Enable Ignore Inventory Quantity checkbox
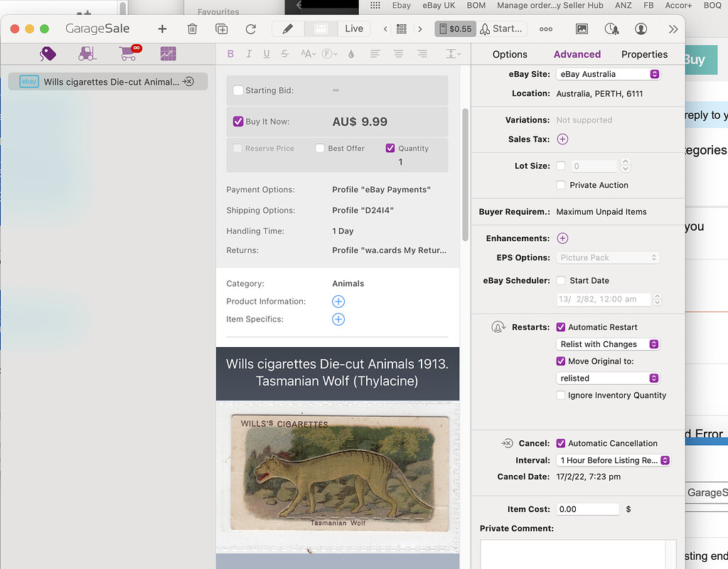The width and height of the screenshot is (728, 569). [x=561, y=395]
